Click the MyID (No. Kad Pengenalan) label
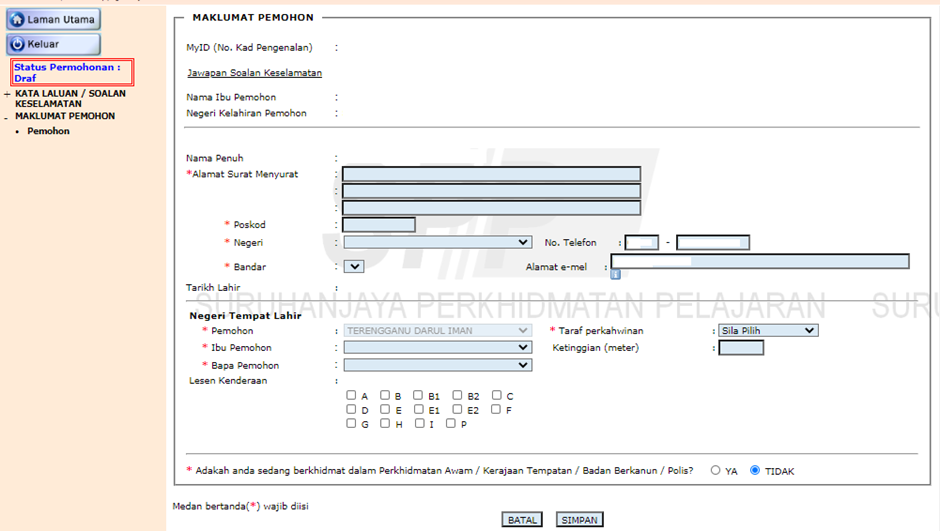Image resolution: width=940 pixels, height=531 pixels. pos(249,47)
